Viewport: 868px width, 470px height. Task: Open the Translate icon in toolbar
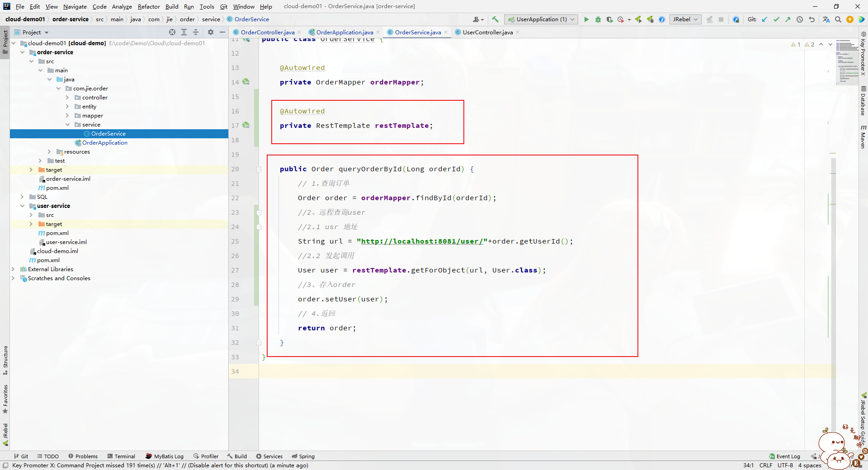[826, 19]
